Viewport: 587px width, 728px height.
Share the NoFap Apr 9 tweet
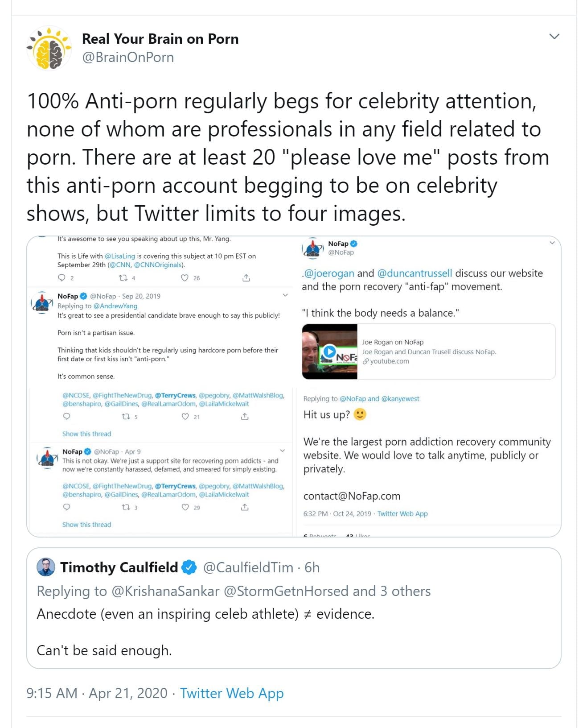[245, 507]
